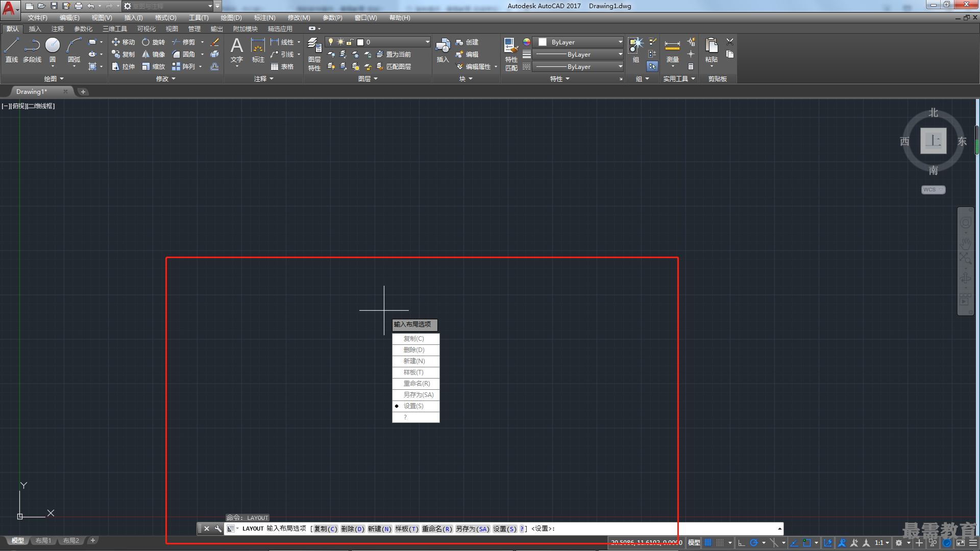Click the 旋转 (Rotate) tool

point(153,42)
